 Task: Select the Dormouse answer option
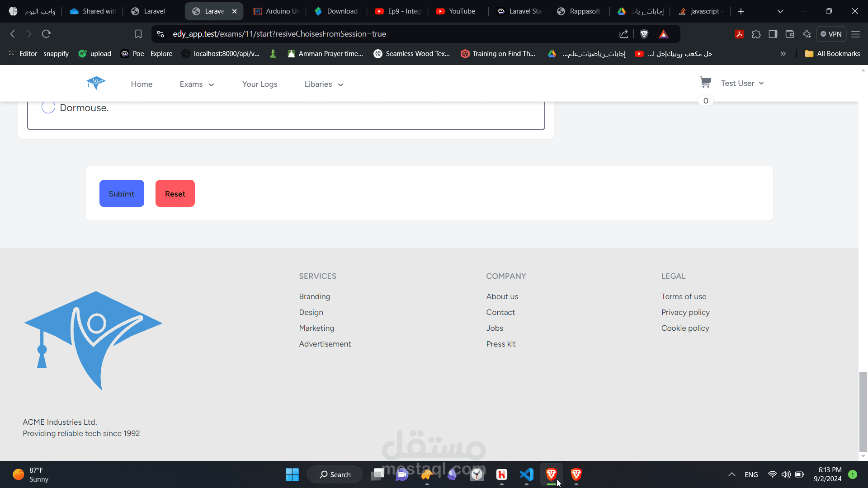pyautogui.click(x=48, y=108)
